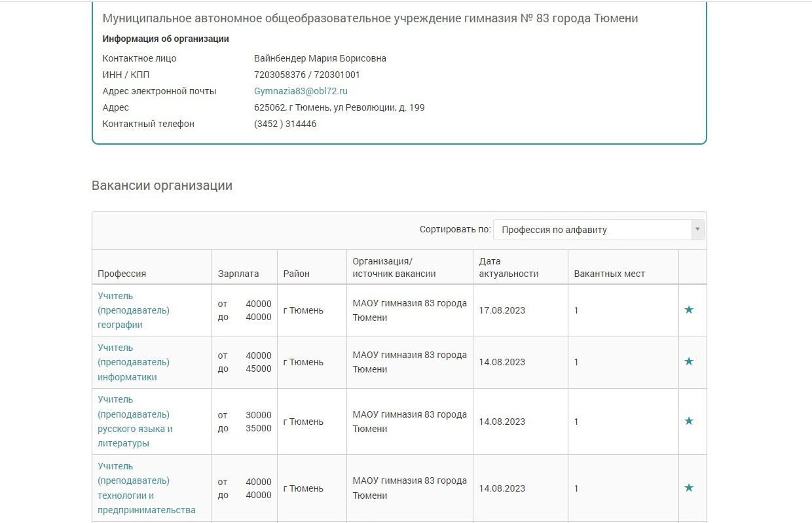Click the 'Дата актуальности' column header
Image resolution: width=812 pixels, height=523 pixels.
click(509, 267)
